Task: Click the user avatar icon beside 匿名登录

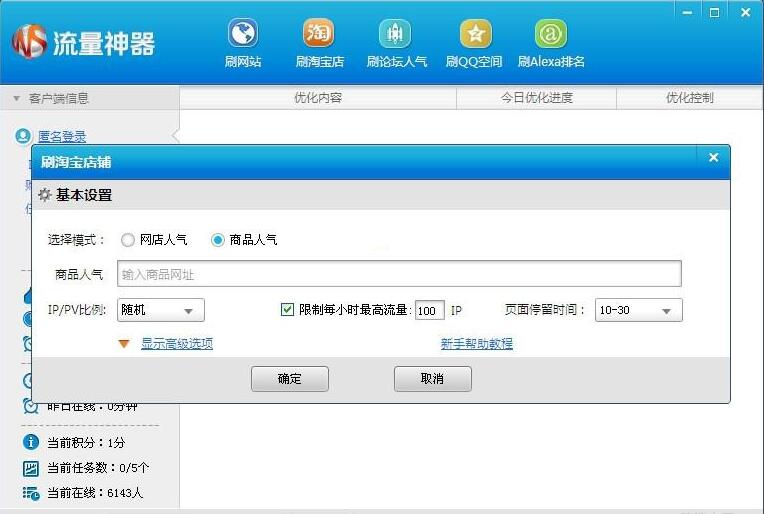Action: [23, 136]
